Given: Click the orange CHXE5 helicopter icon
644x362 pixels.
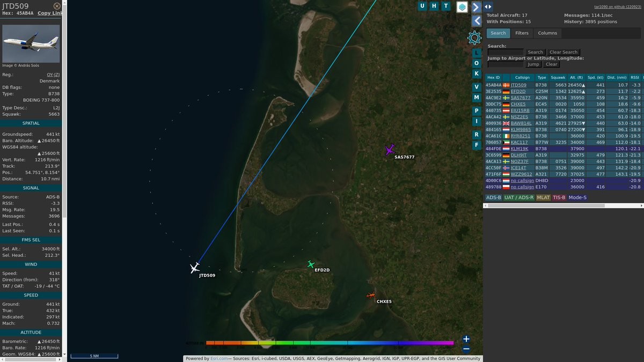Looking at the screenshot, I should tap(371, 295).
